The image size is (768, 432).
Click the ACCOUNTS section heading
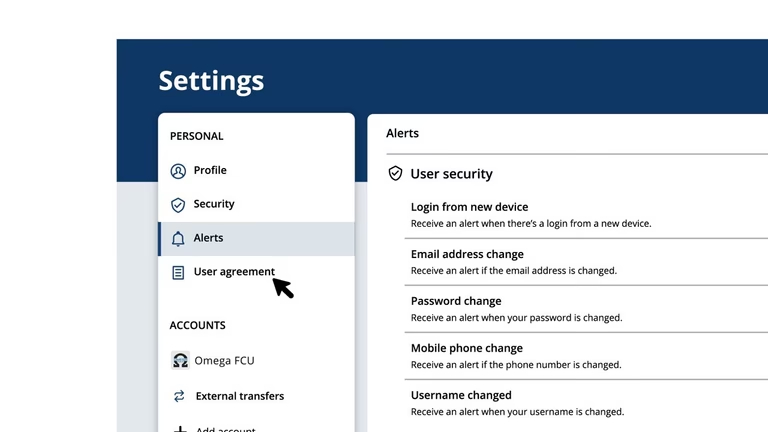[x=197, y=325]
